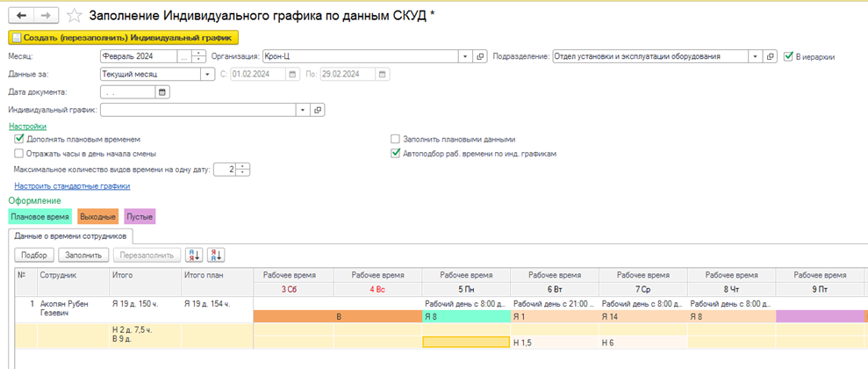Add form to favorites with star icon

[75, 15]
